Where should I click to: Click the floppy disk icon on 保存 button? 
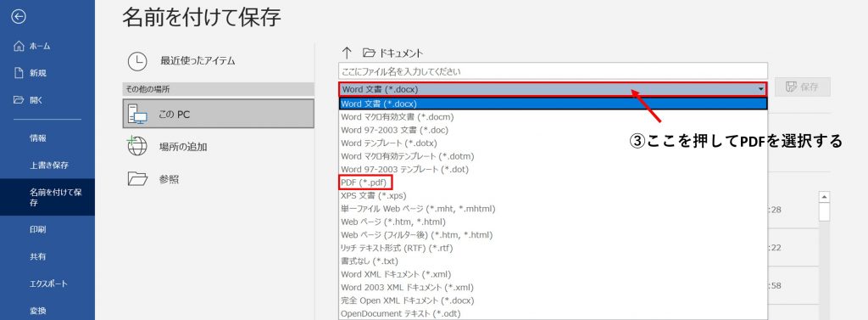click(x=792, y=87)
